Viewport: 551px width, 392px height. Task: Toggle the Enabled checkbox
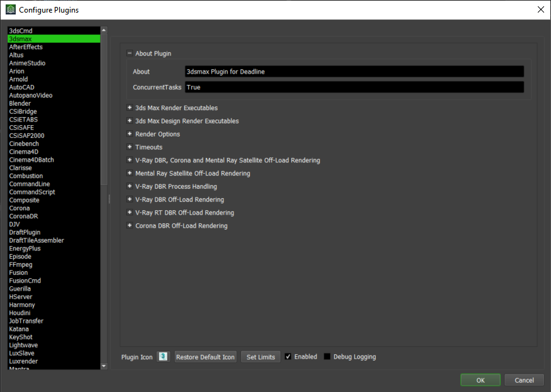(288, 357)
